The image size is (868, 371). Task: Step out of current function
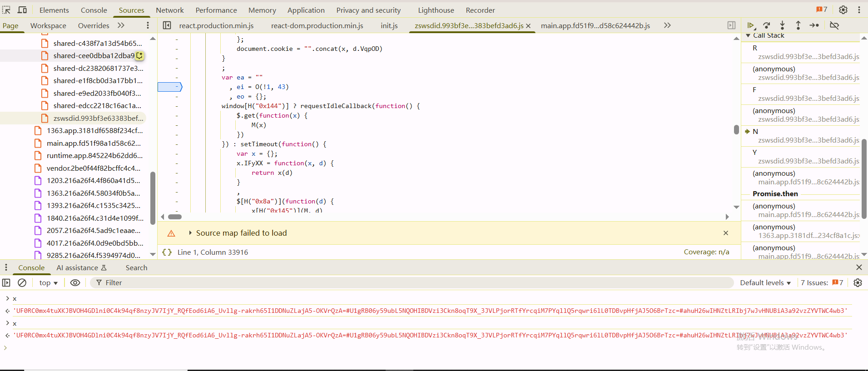[x=798, y=25]
